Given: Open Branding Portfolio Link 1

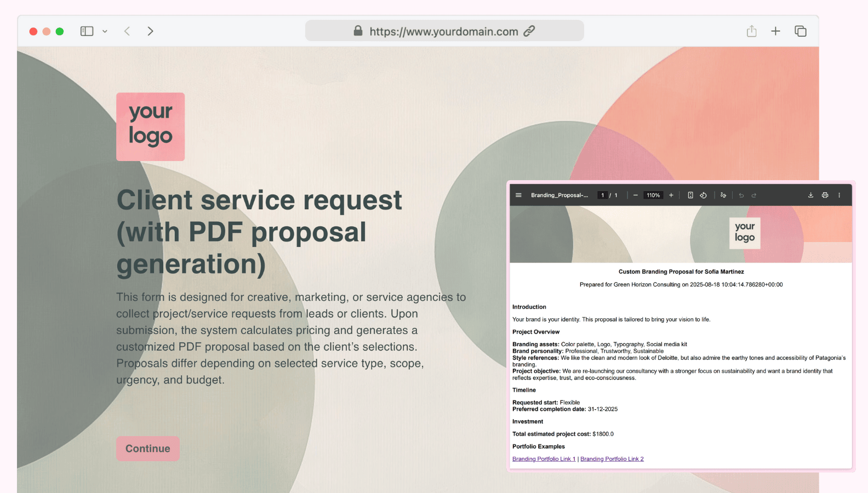Looking at the screenshot, I should point(544,459).
